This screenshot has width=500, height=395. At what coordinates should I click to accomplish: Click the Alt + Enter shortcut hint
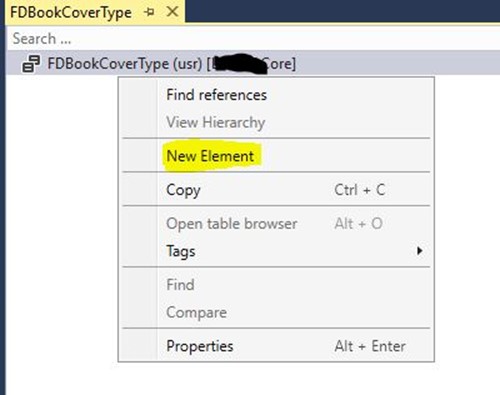[370, 346]
